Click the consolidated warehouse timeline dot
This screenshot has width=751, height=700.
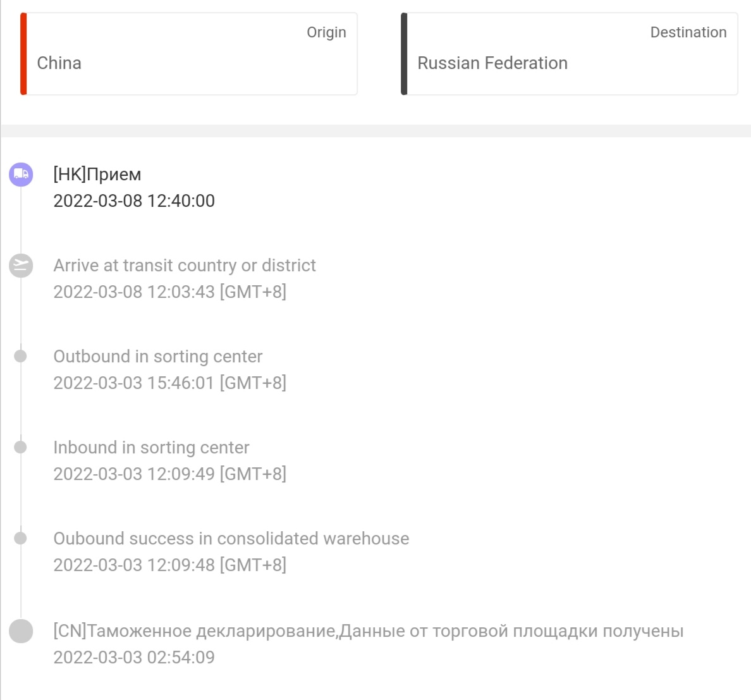point(21,538)
